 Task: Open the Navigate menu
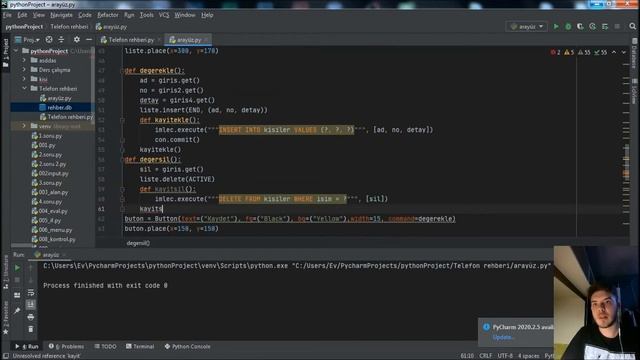tap(61, 15)
